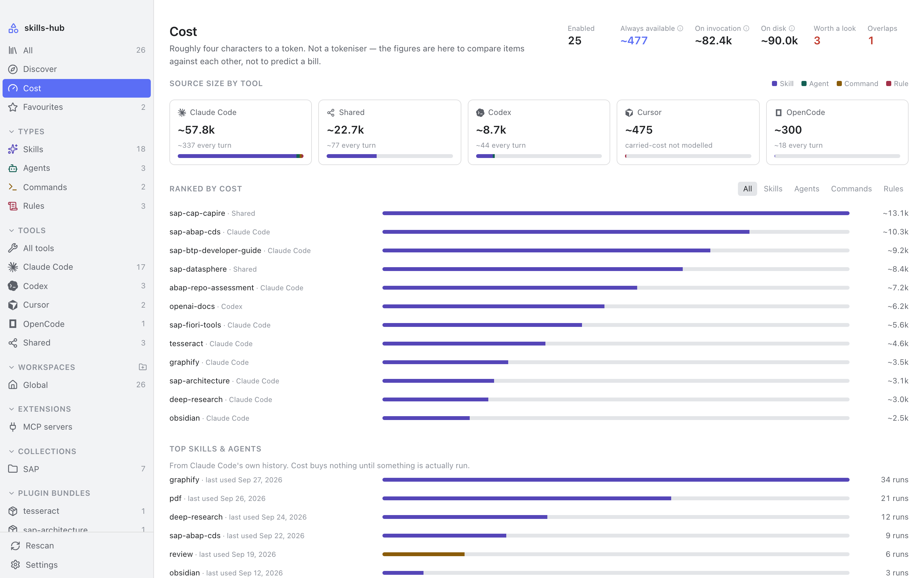The height and width of the screenshot is (578, 924).
Task: Open Settings
Action: tap(76, 565)
